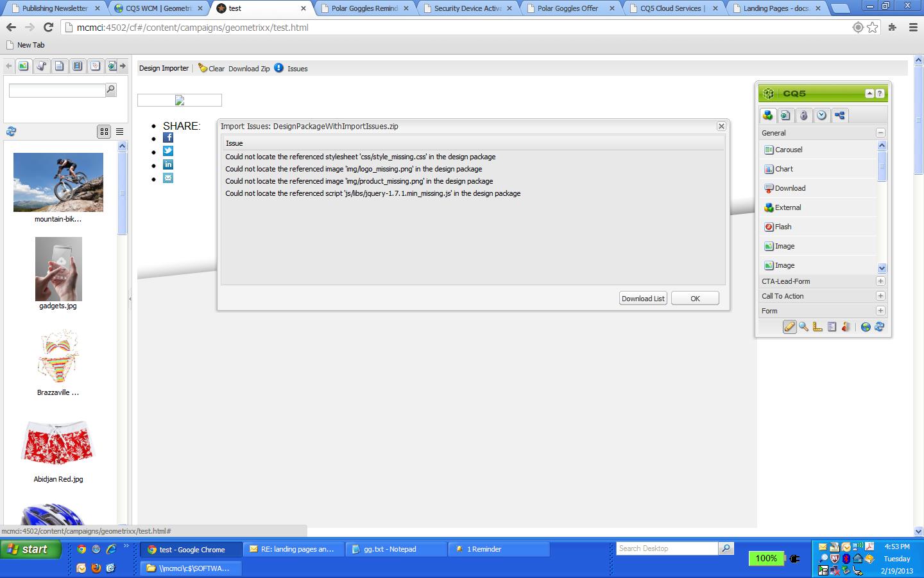This screenshot has width=924, height=578.
Task: Select the Carousel component
Action: click(818, 150)
